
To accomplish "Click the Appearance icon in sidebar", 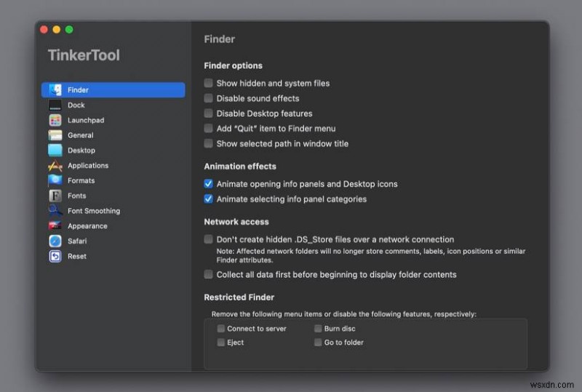I will click(x=55, y=225).
